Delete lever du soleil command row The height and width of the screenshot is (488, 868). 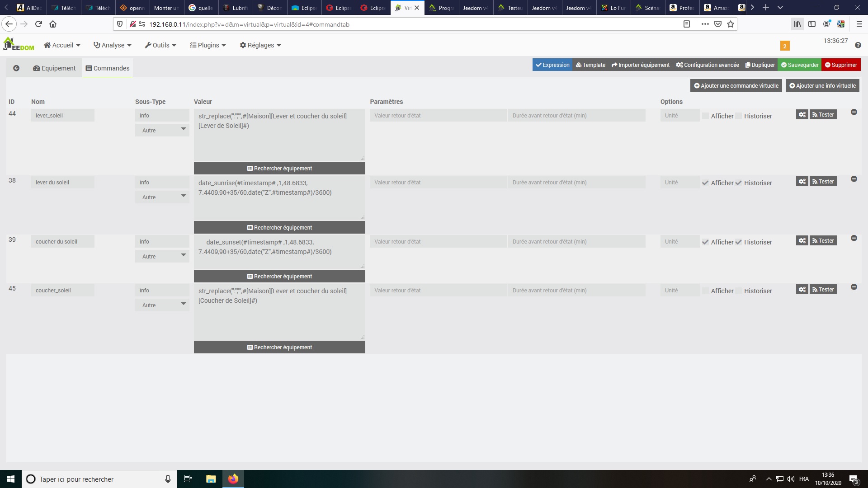(854, 179)
